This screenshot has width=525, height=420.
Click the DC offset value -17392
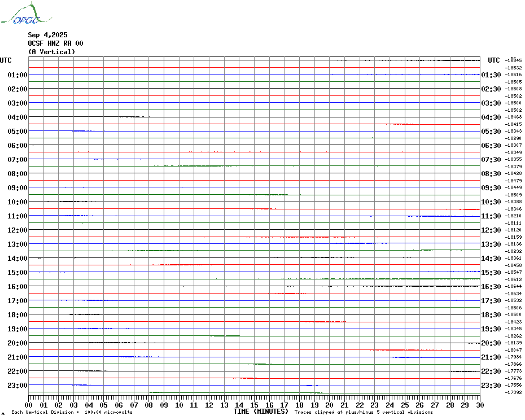click(x=513, y=392)
